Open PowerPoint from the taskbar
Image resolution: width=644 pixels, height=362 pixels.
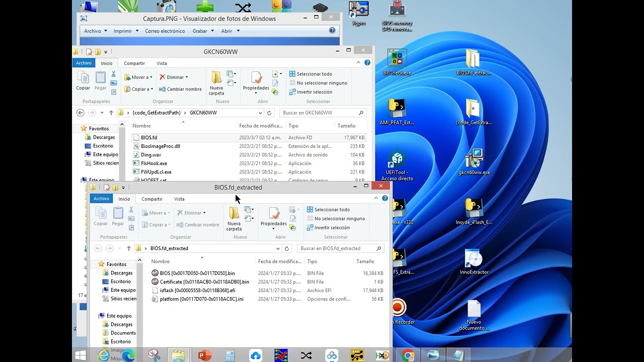coord(204,355)
